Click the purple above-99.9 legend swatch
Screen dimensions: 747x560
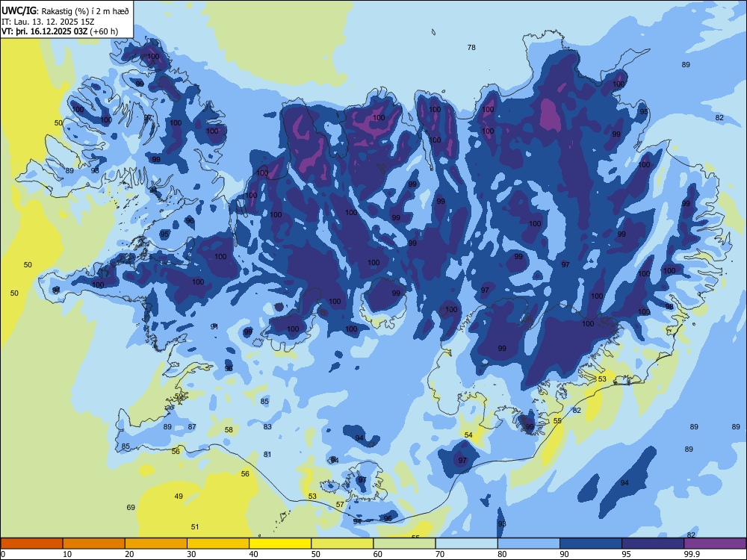(x=715, y=544)
